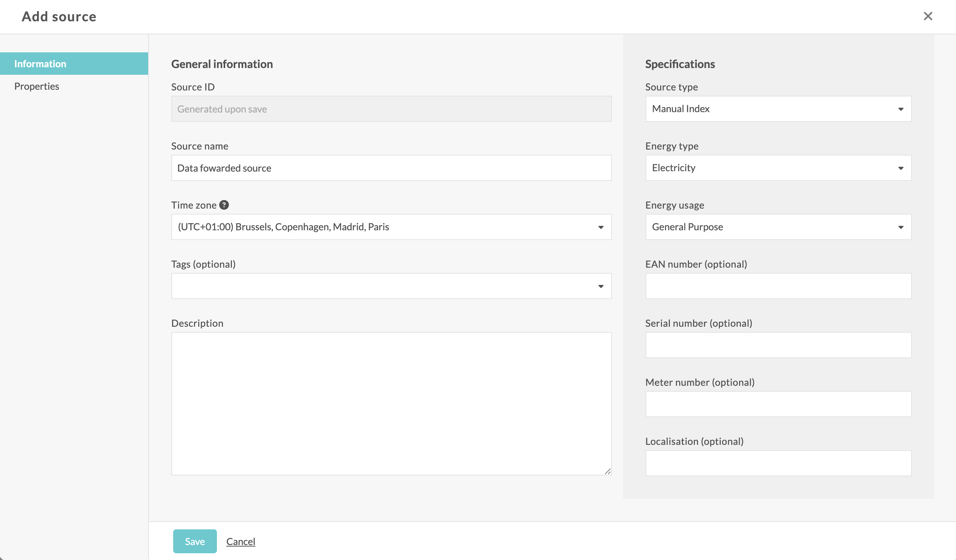Focus the Description text area
Screen dimensions: 956x560
point(391,403)
